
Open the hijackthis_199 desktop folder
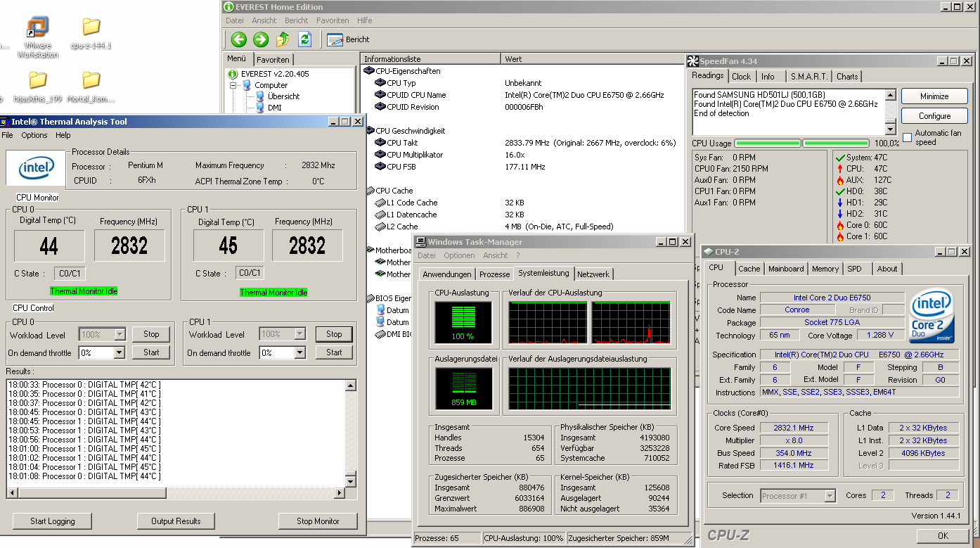coord(38,87)
